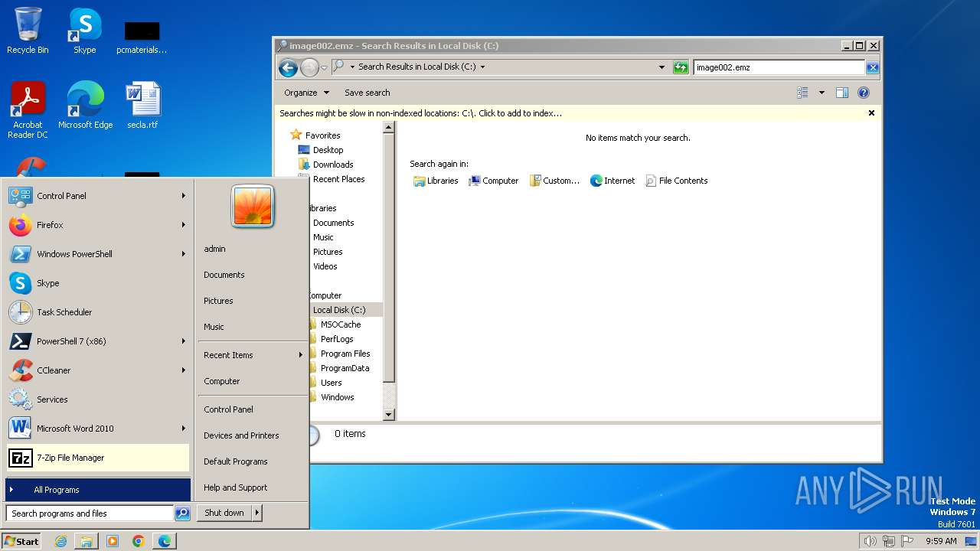
Task: Open Default Programs
Action: tap(253, 461)
